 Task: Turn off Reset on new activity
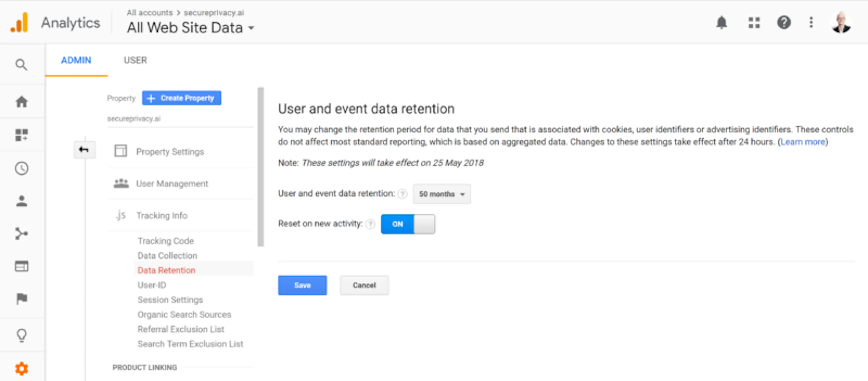(x=408, y=224)
